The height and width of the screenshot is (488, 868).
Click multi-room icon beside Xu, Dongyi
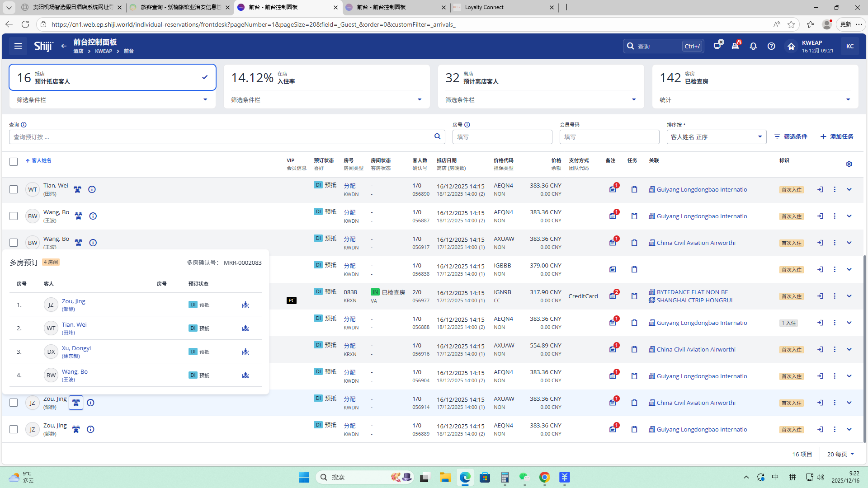245,352
